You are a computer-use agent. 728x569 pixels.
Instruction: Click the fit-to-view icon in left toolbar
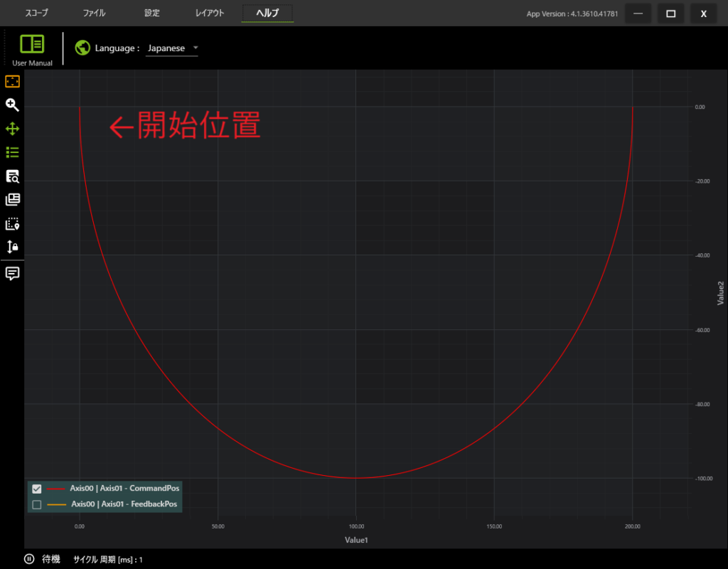(x=12, y=81)
